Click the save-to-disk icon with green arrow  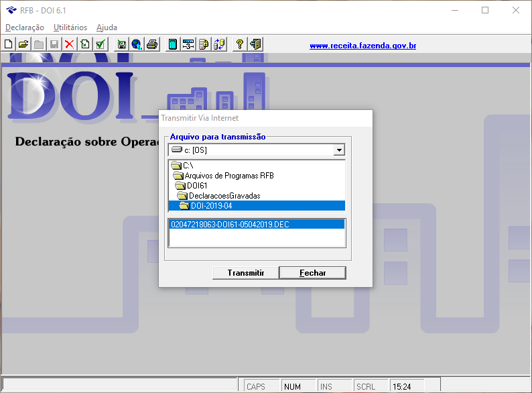pyautogui.click(x=121, y=44)
